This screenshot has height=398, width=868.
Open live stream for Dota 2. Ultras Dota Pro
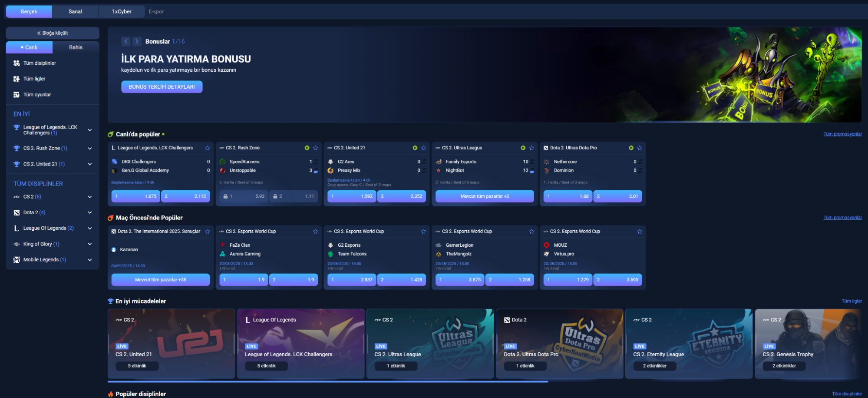coord(631,148)
